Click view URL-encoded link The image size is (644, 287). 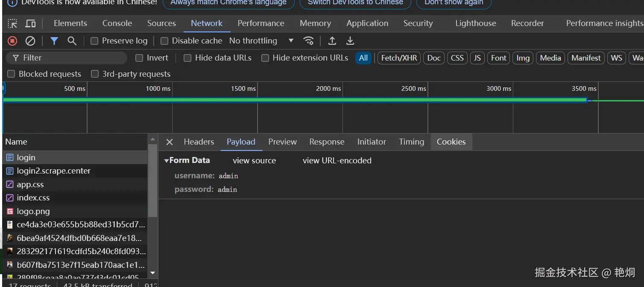tap(337, 161)
